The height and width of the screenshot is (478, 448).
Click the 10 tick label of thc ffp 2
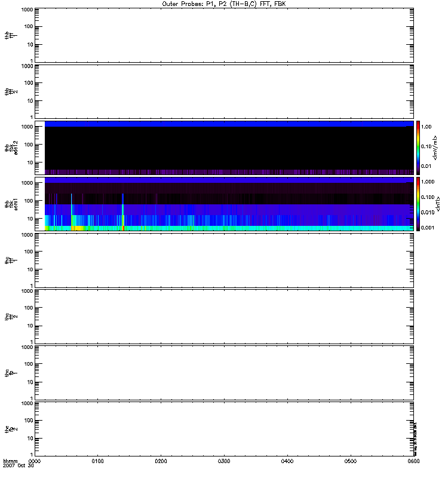(x=30, y=439)
